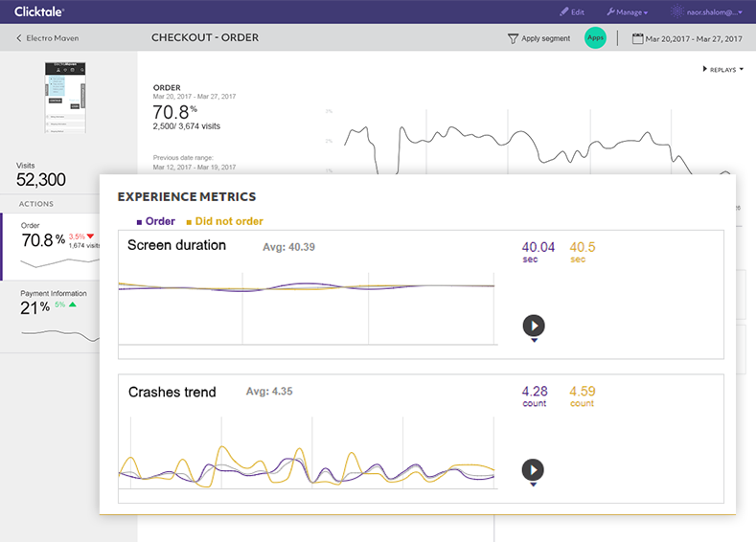The width and height of the screenshot is (756, 542).
Task: Click the Apply segment funnel icon
Action: click(x=514, y=38)
